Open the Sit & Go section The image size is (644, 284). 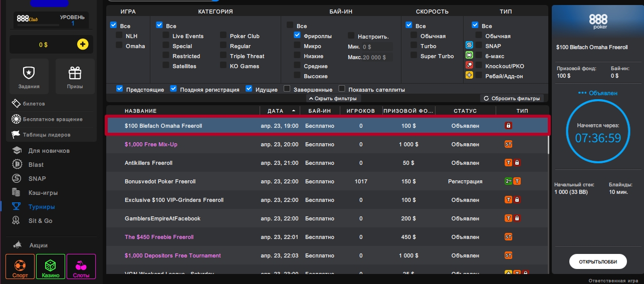tap(40, 220)
